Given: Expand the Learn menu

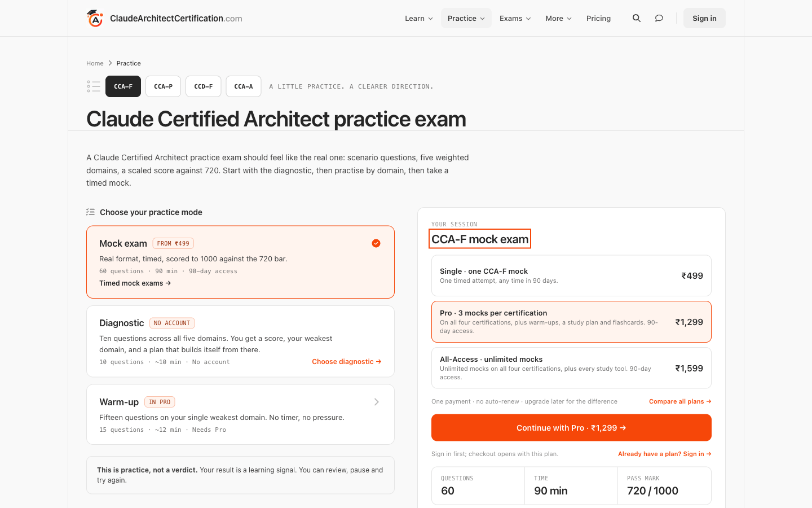Looking at the screenshot, I should (x=419, y=18).
